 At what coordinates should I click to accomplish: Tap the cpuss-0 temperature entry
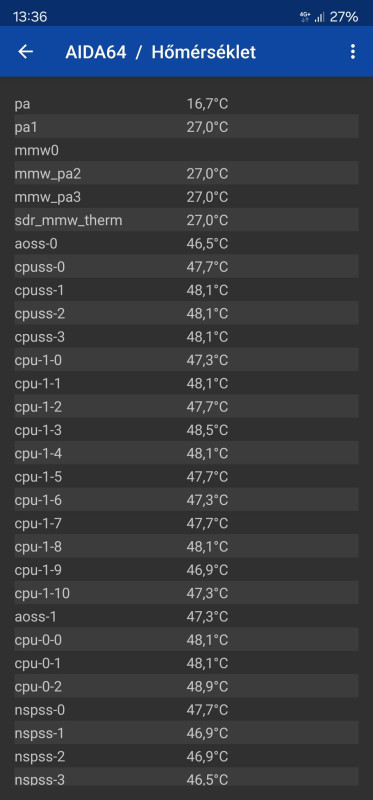pyautogui.click(x=186, y=267)
